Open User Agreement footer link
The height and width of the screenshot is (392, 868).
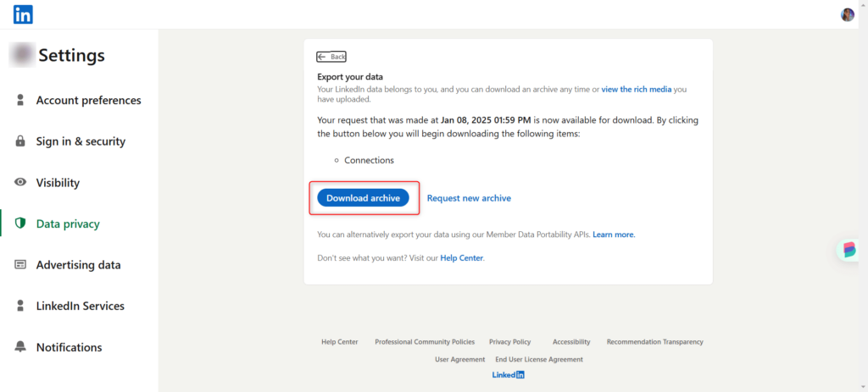coord(460,359)
